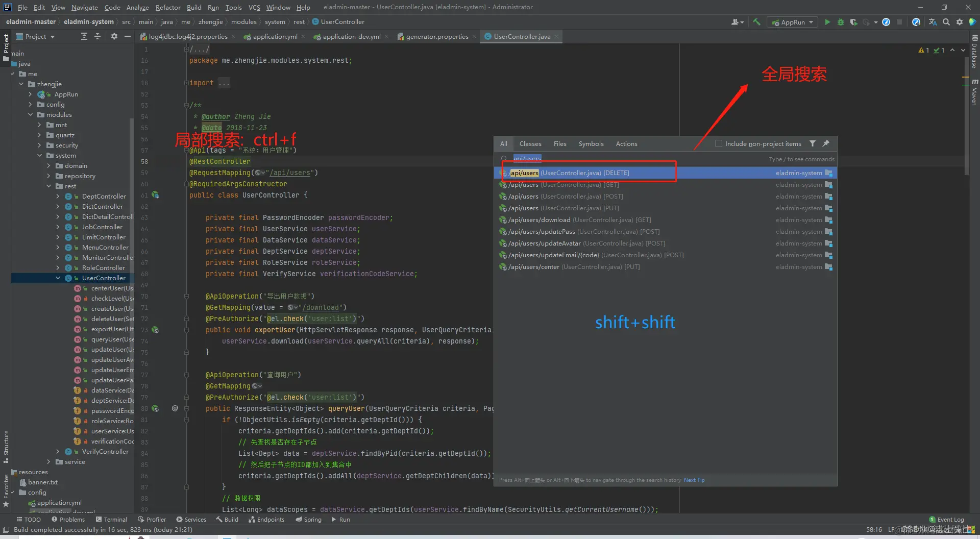The height and width of the screenshot is (539, 980).
Task: Open application.yml under resources config
Action: click(x=59, y=502)
